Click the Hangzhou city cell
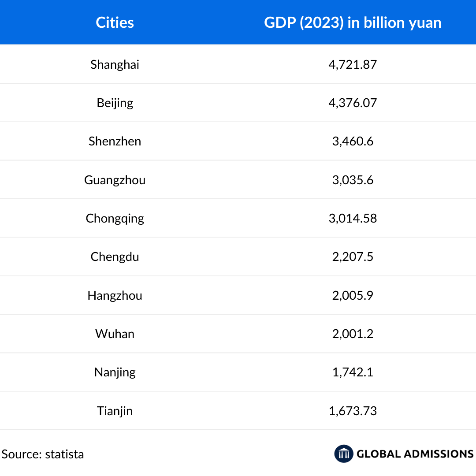This screenshot has width=476, height=476. (x=115, y=295)
